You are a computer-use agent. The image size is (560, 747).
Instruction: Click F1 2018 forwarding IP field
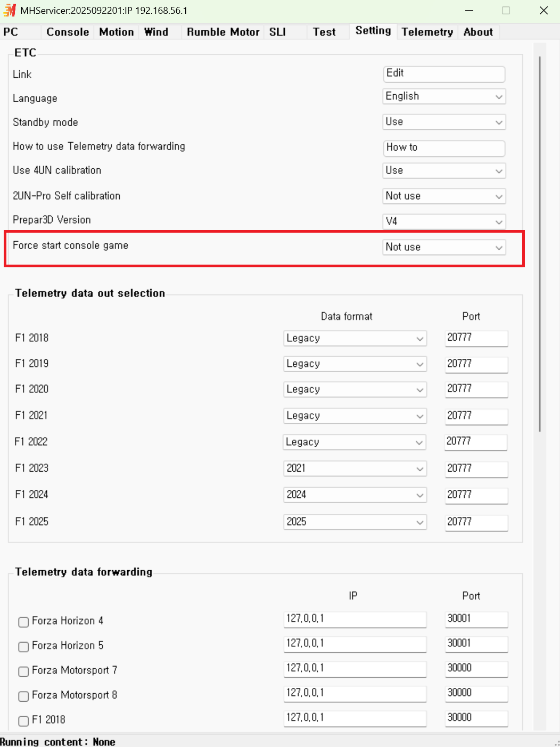point(356,718)
